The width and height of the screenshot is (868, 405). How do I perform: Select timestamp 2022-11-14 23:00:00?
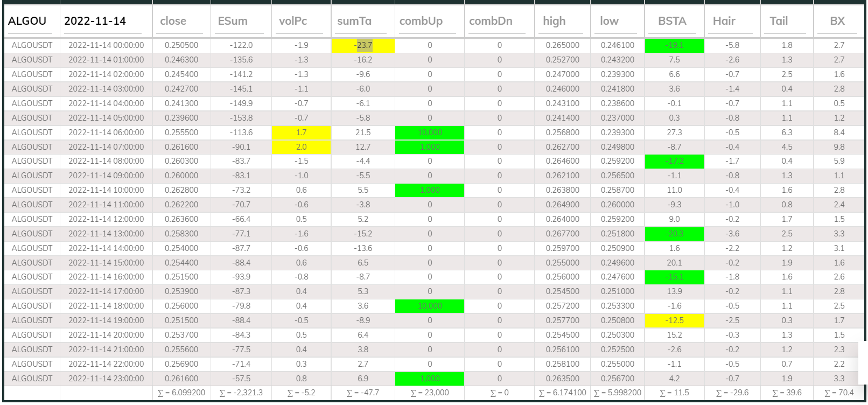[x=106, y=379]
